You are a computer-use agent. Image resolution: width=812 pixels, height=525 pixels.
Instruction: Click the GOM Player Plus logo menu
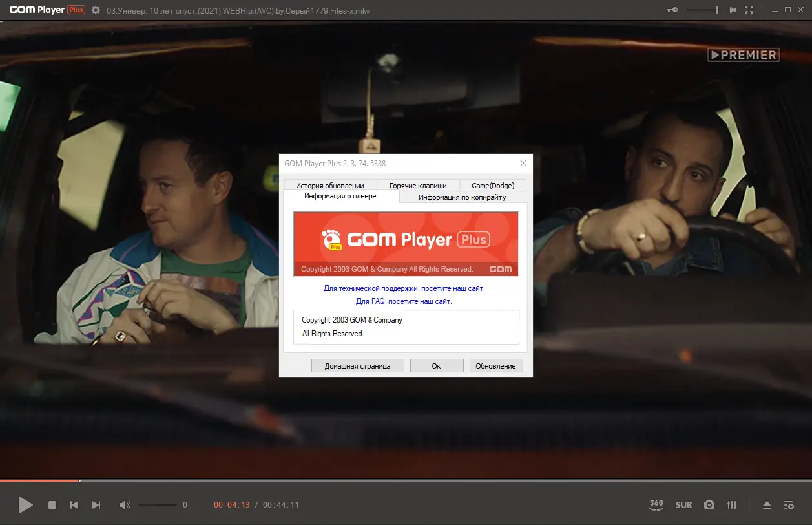(x=47, y=10)
